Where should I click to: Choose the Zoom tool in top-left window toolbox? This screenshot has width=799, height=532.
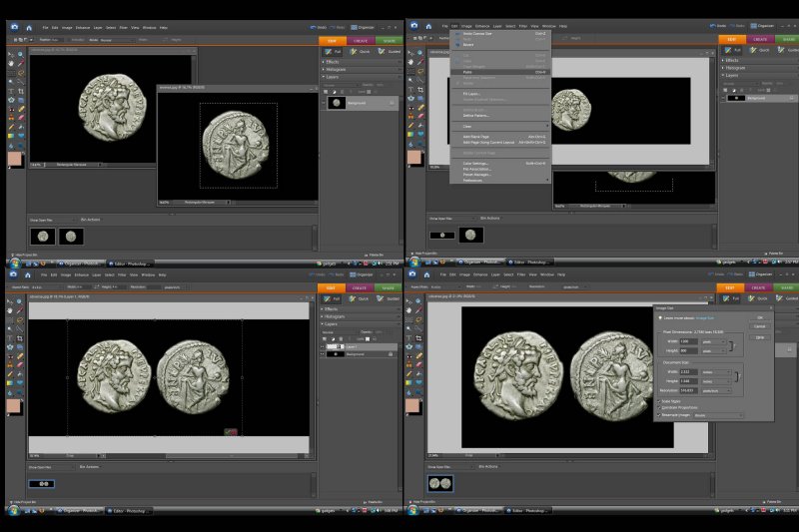pyautogui.click(x=21, y=53)
